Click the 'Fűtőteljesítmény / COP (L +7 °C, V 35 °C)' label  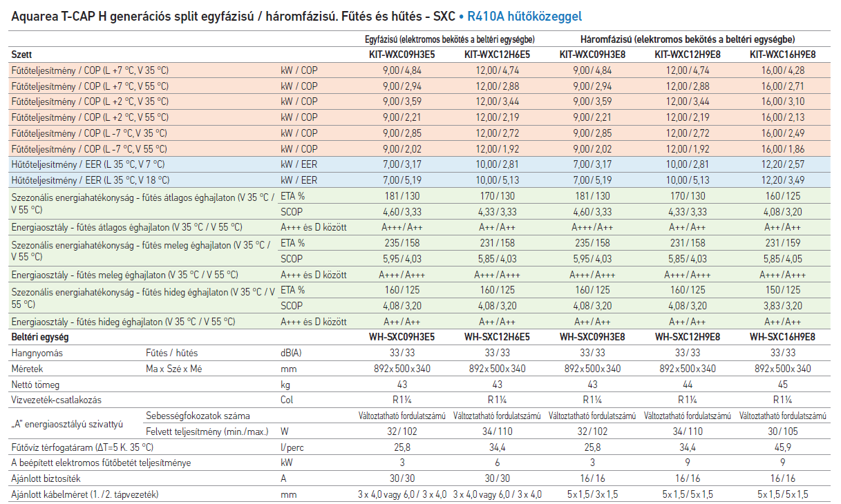tap(91, 70)
